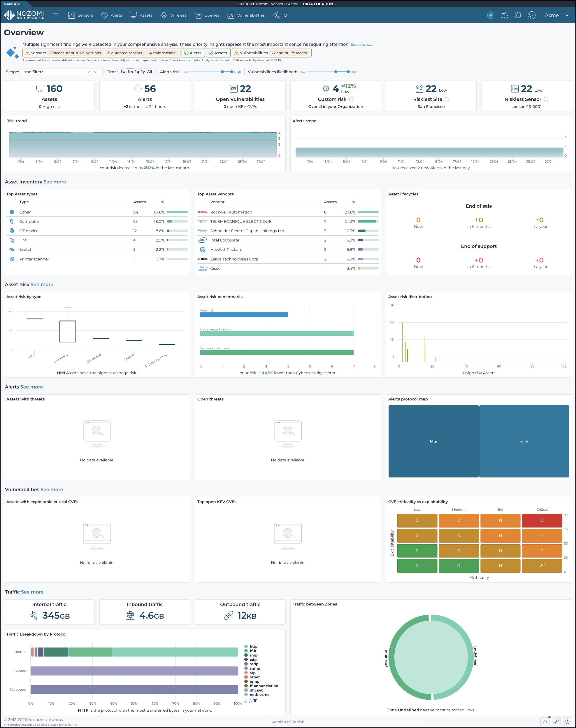
Task: Click the CVE icon on Open Vulnerabilities card
Action: (x=234, y=89)
